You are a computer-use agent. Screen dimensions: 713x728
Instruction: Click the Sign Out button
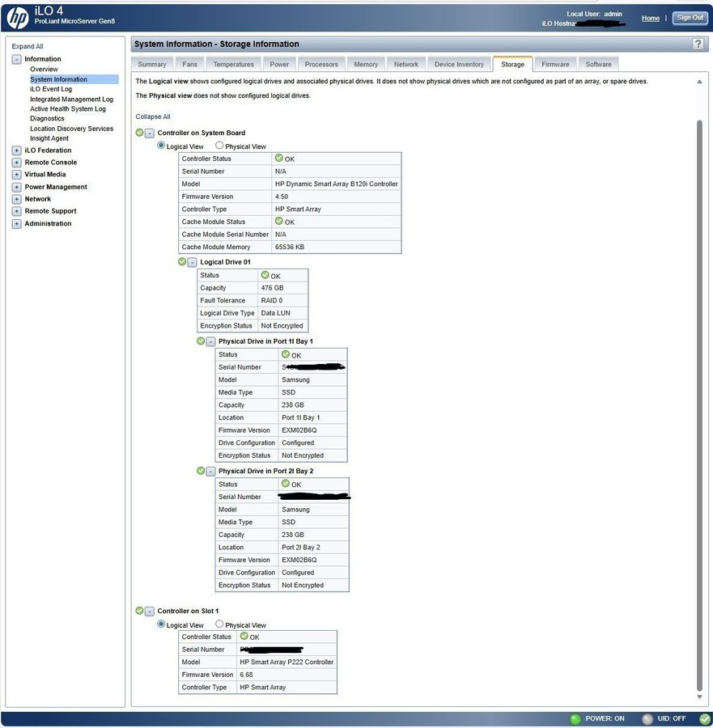click(690, 18)
